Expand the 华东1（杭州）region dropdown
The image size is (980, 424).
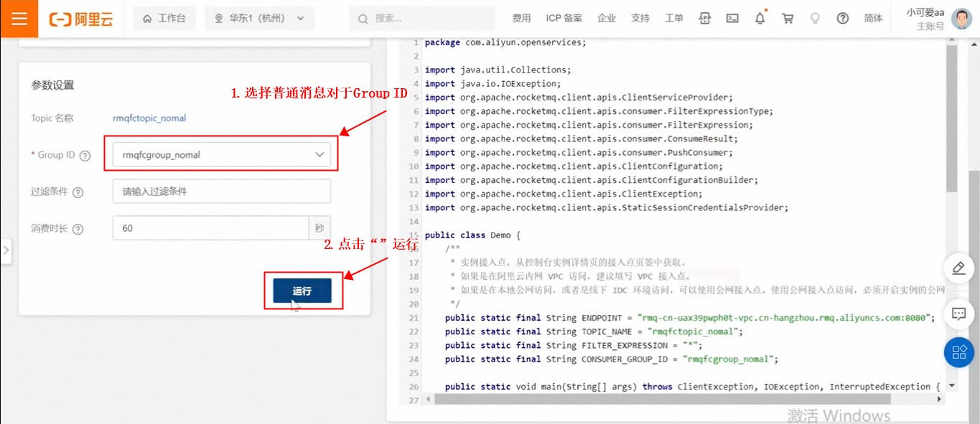click(260, 19)
